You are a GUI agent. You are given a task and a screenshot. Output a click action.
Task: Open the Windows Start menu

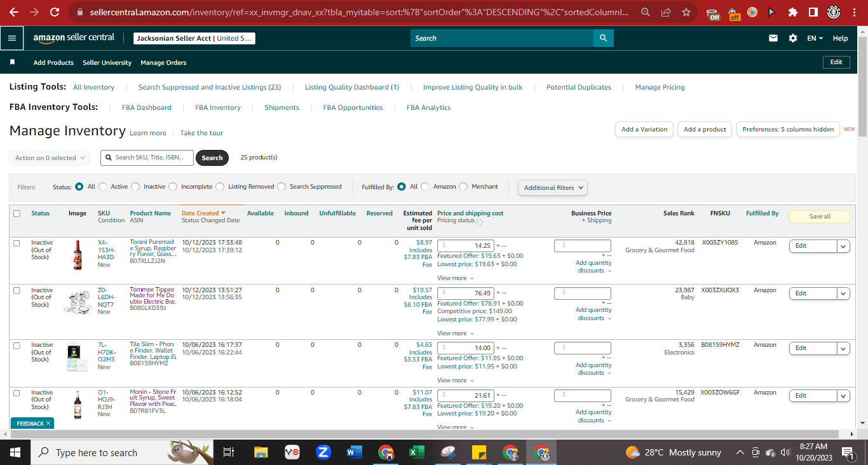pos(15,452)
